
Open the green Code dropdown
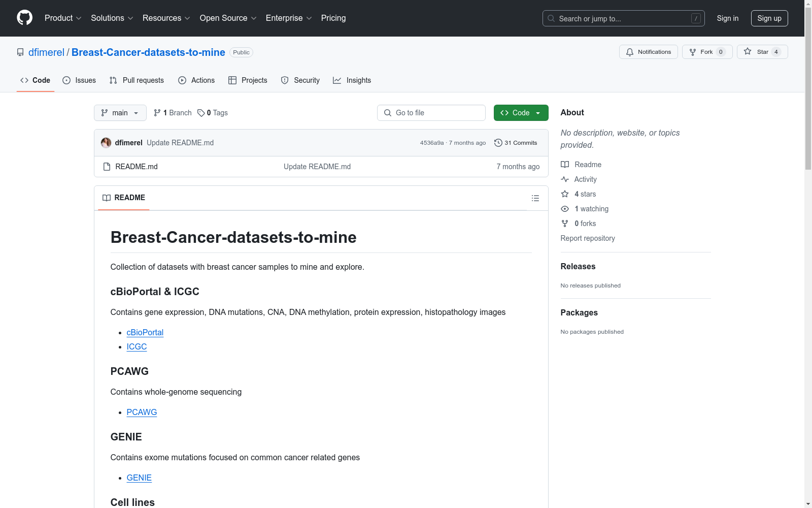(x=521, y=113)
